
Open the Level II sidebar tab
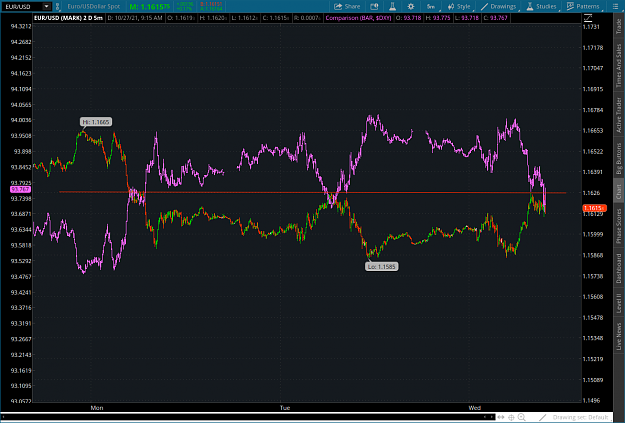pyautogui.click(x=619, y=303)
